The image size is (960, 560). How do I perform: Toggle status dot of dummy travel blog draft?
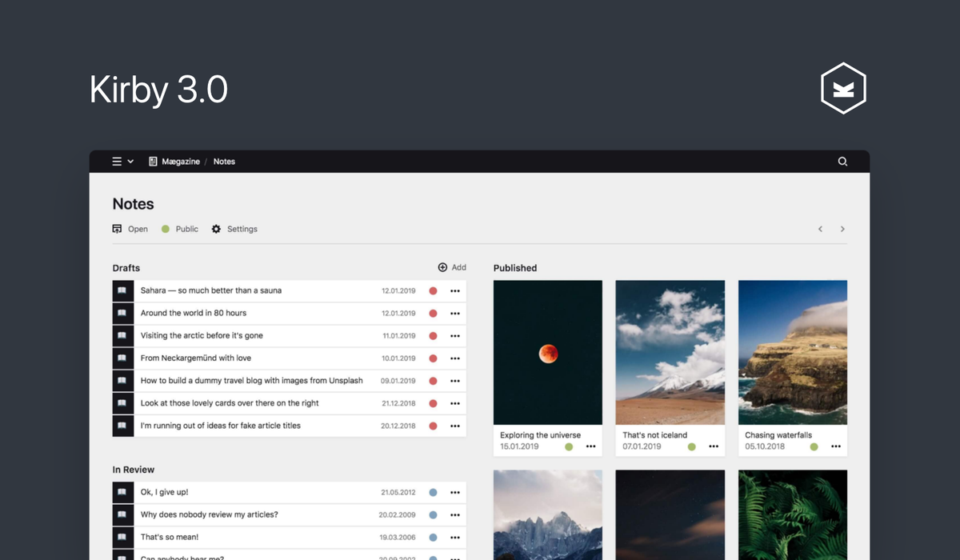tap(433, 381)
